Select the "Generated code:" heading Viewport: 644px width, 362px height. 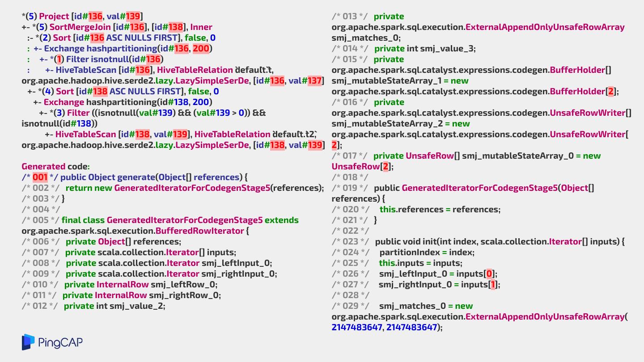coord(55,166)
